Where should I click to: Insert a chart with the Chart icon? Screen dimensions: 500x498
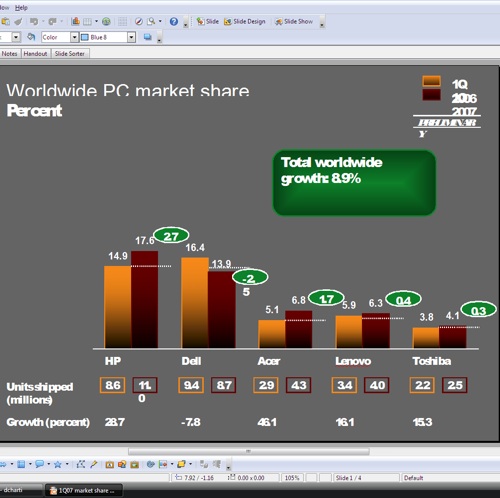76,22
